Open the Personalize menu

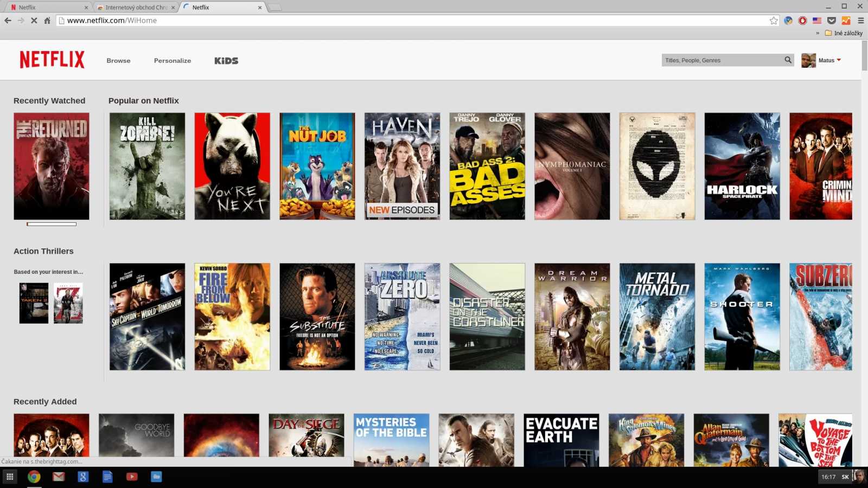point(173,61)
